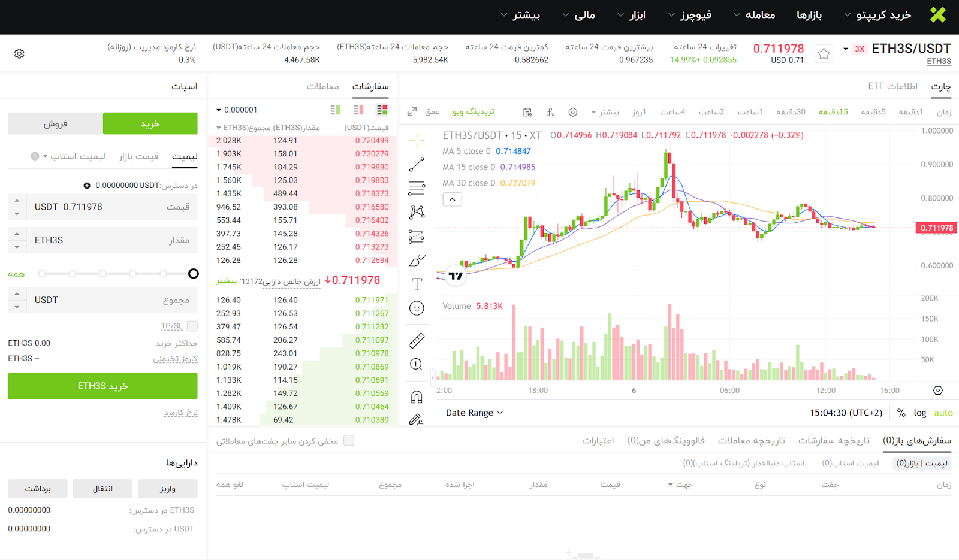Select the trend line drawing tool
The image size is (959, 560).
click(417, 164)
